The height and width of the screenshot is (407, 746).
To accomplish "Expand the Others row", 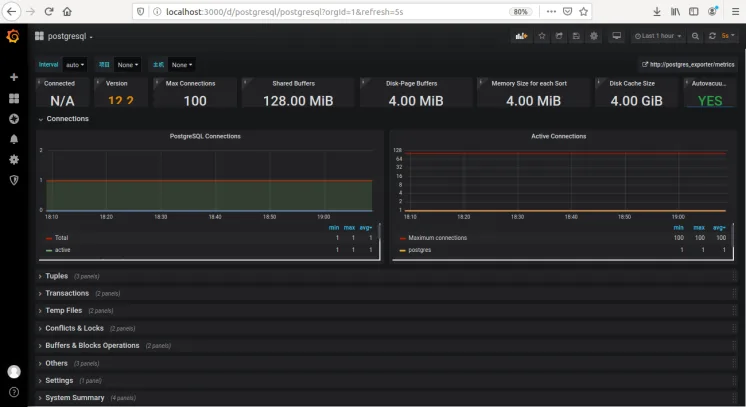I will [x=387, y=363].
